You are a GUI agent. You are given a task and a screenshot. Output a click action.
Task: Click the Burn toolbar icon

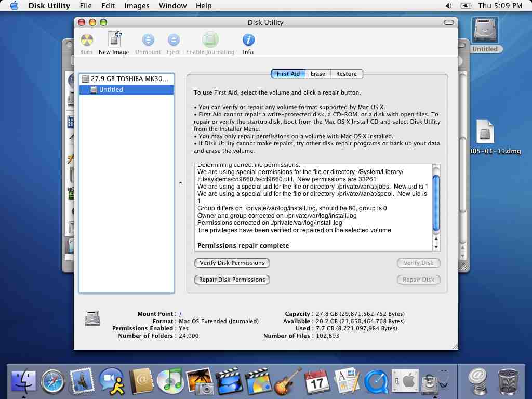(x=87, y=41)
